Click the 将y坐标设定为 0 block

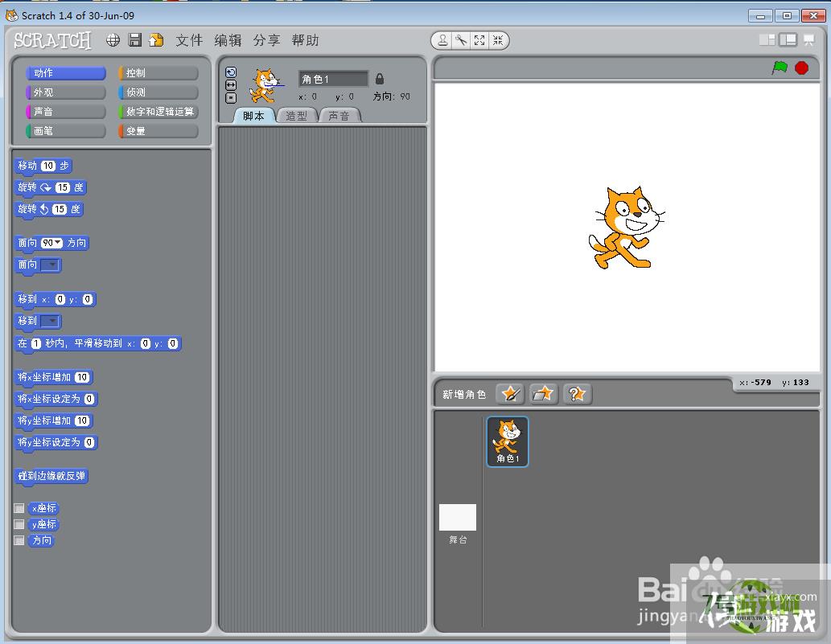pyautogui.click(x=56, y=443)
